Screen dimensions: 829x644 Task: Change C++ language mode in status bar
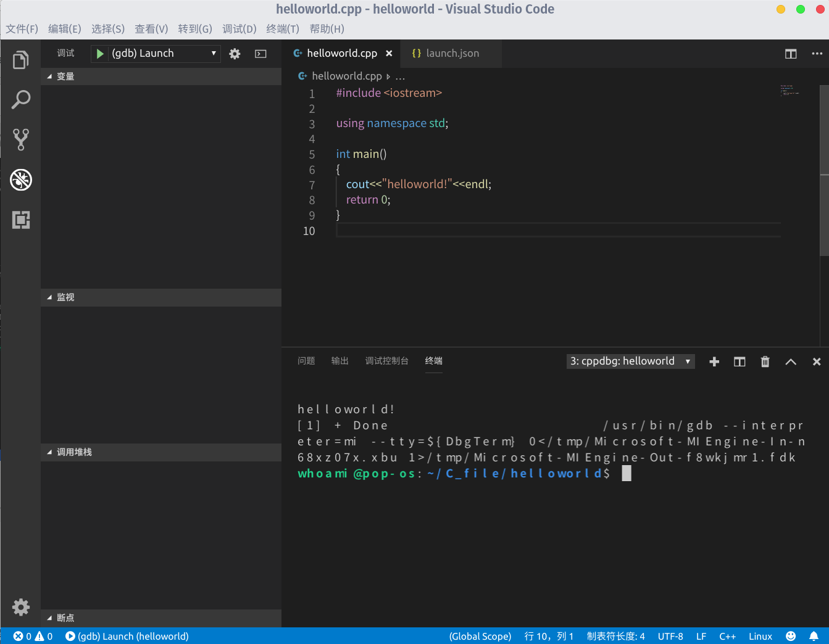(x=728, y=636)
